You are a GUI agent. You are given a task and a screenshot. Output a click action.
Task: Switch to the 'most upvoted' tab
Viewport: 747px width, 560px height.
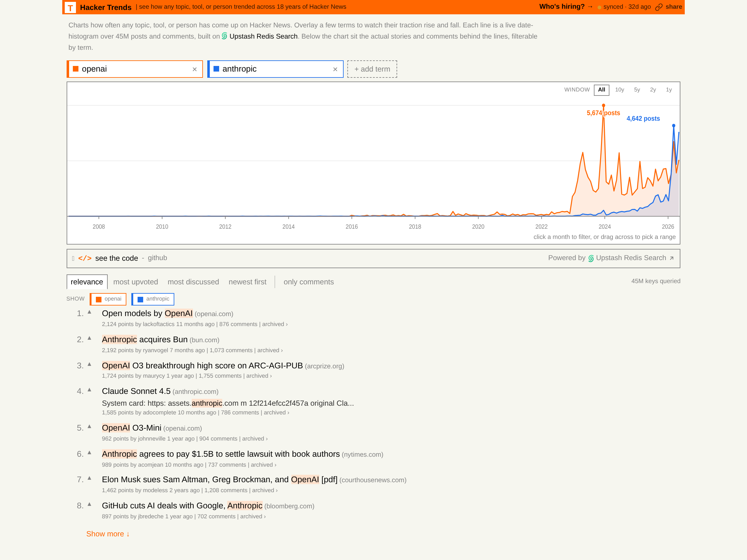tap(136, 282)
